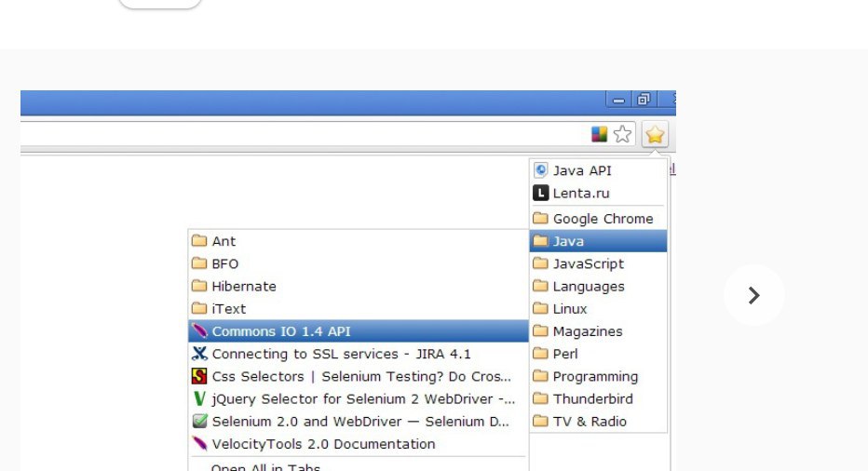Expand the Google Chrome bookmark folder
The width and height of the screenshot is (868, 471).
click(599, 219)
